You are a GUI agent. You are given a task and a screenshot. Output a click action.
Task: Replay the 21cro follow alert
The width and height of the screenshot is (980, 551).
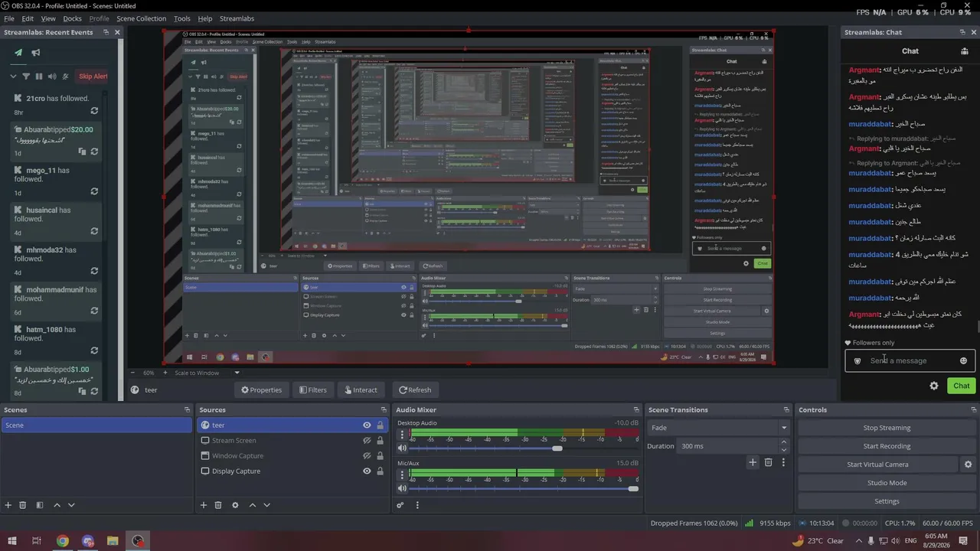(x=94, y=112)
